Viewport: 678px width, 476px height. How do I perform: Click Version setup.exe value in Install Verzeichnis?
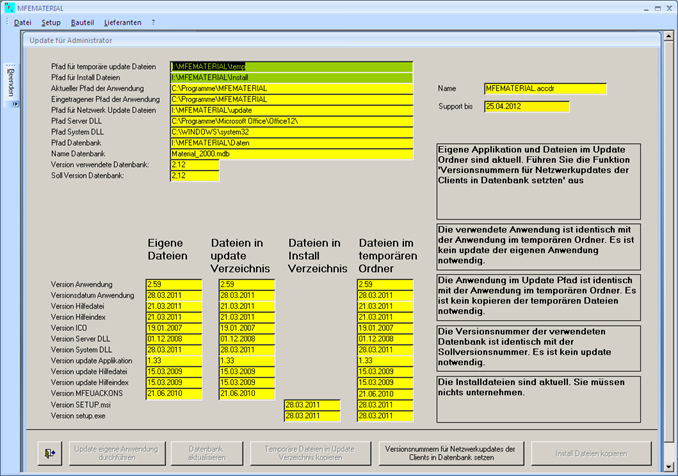312,416
